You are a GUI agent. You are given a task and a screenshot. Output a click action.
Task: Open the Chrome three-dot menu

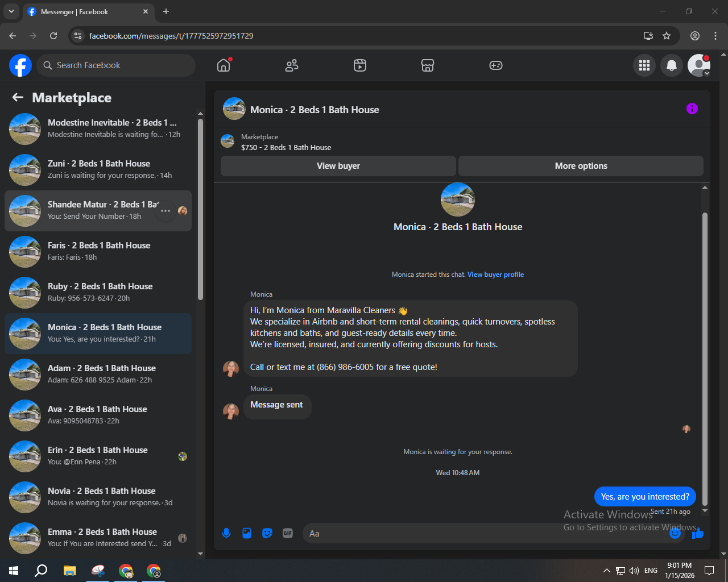[715, 36]
